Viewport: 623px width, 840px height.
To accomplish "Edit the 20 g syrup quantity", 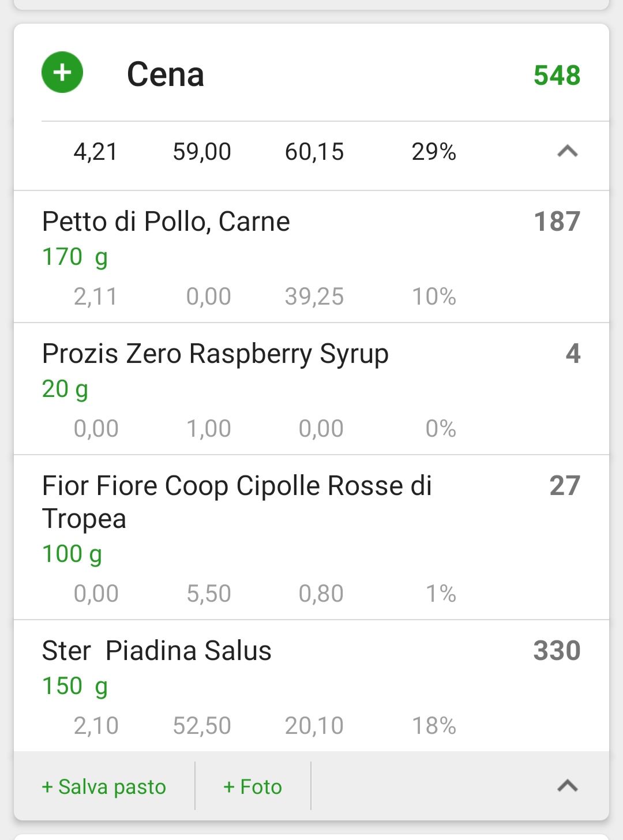I will (65, 389).
